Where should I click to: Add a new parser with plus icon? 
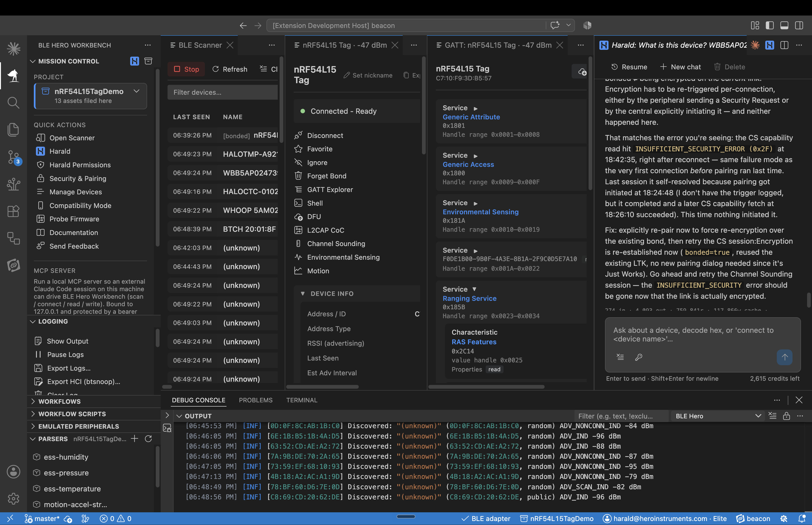click(x=135, y=439)
